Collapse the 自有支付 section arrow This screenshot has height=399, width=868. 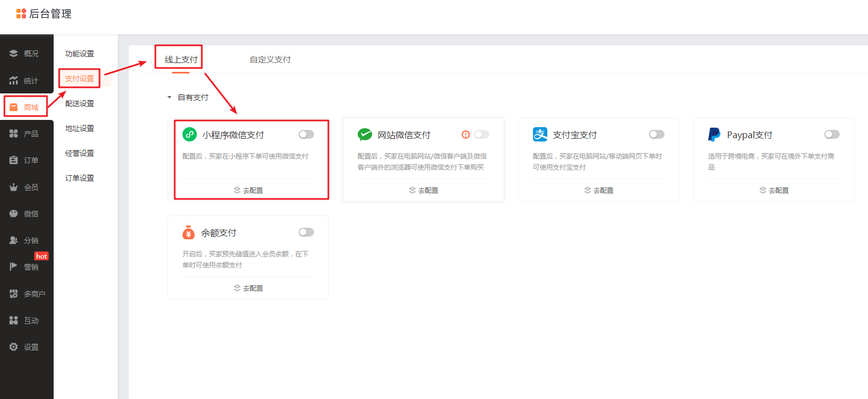(x=170, y=97)
